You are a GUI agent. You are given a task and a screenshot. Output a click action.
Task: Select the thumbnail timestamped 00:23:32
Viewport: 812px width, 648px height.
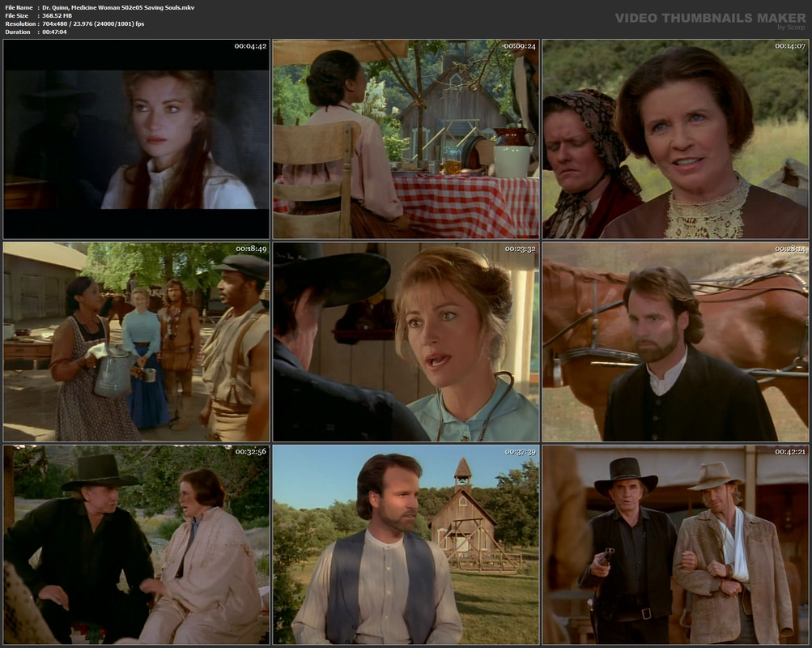click(406, 342)
